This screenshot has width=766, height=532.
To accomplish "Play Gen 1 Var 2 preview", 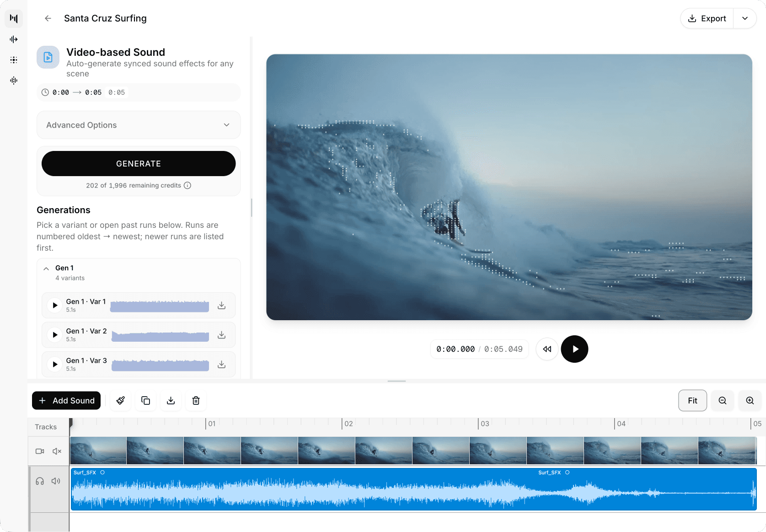I will pyautogui.click(x=55, y=335).
